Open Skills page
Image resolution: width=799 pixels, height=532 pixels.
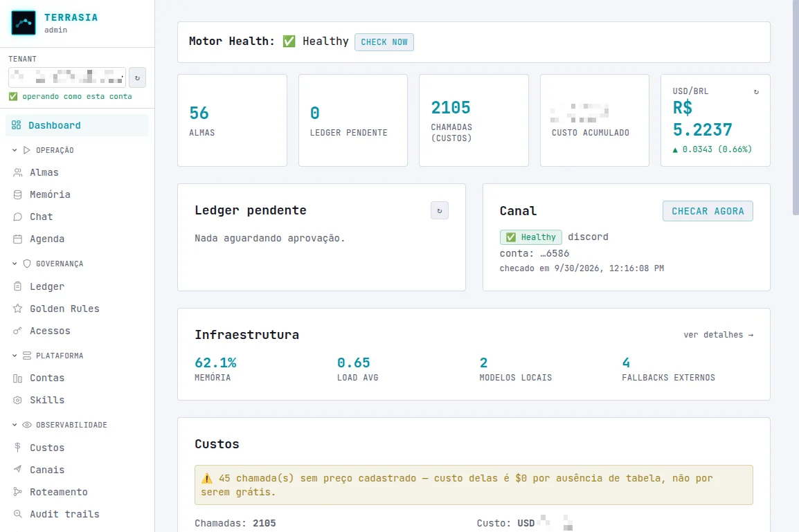[x=77, y=400]
